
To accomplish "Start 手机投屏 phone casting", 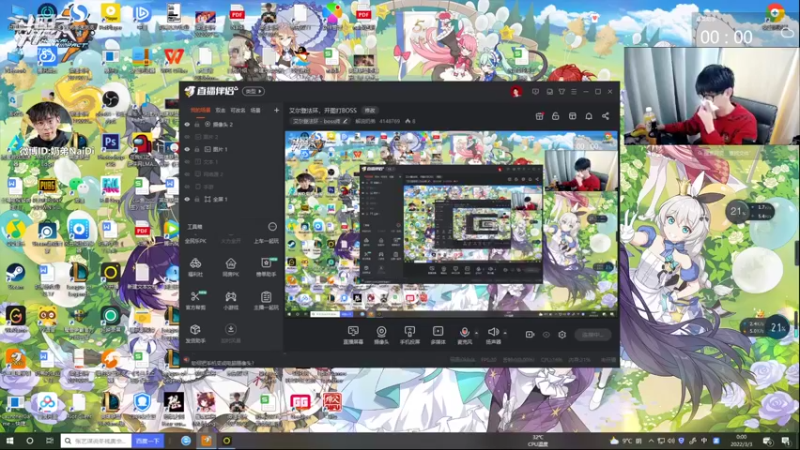I will (x=409, y=335).
